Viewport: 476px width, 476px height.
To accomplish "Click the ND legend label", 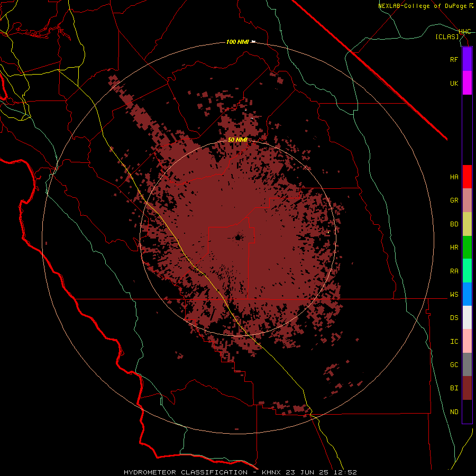I will point(454,412).
